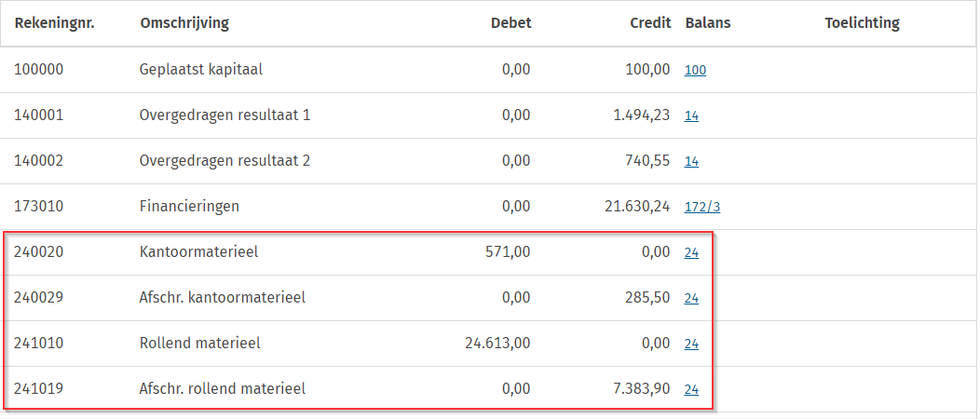Click balance link 14 in Overgedragen resultaat 2 row
The image size is (980, 419).
click(x=691, y=161)
